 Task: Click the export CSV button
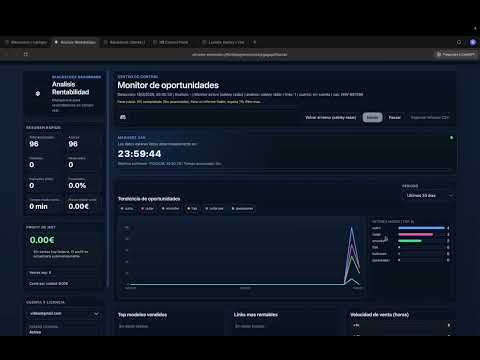[x=430, y=117]
